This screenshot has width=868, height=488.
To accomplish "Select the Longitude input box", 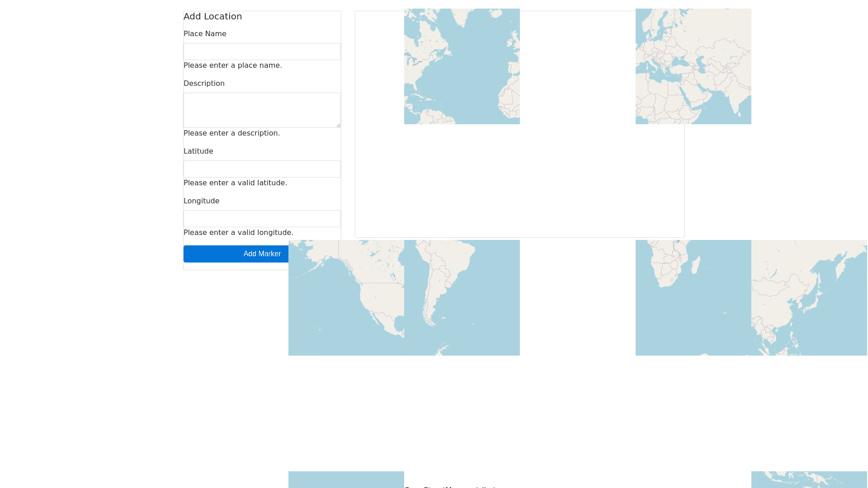I will pyautogui.click(x=262, y=219).
